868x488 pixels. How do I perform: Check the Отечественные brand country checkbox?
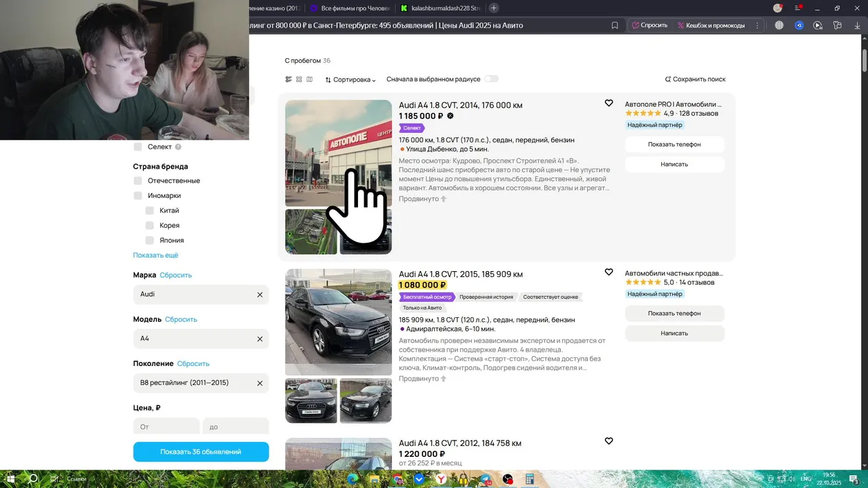click(x=138, y=181)
